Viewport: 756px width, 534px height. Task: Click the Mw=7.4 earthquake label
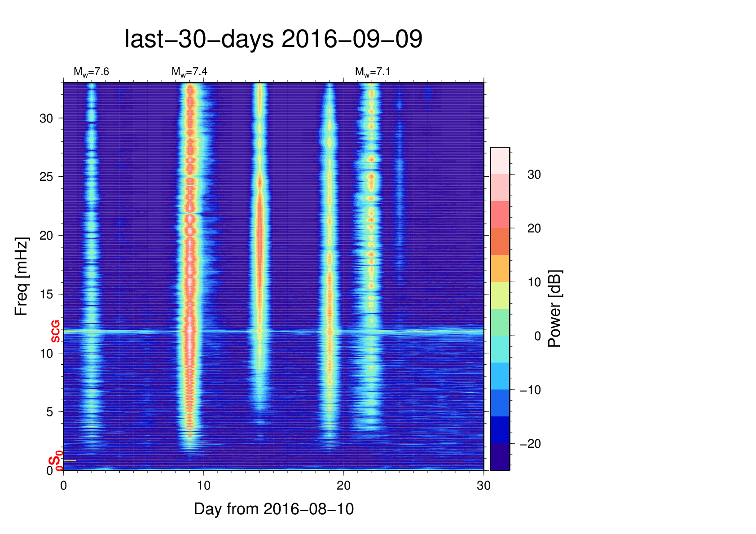click(189, 72)
